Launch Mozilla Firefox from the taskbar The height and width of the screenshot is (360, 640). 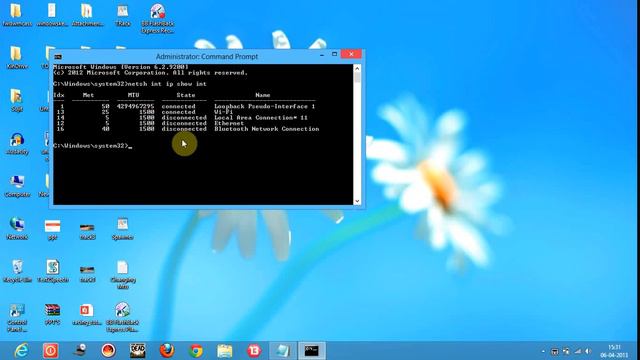click(167, 351)
